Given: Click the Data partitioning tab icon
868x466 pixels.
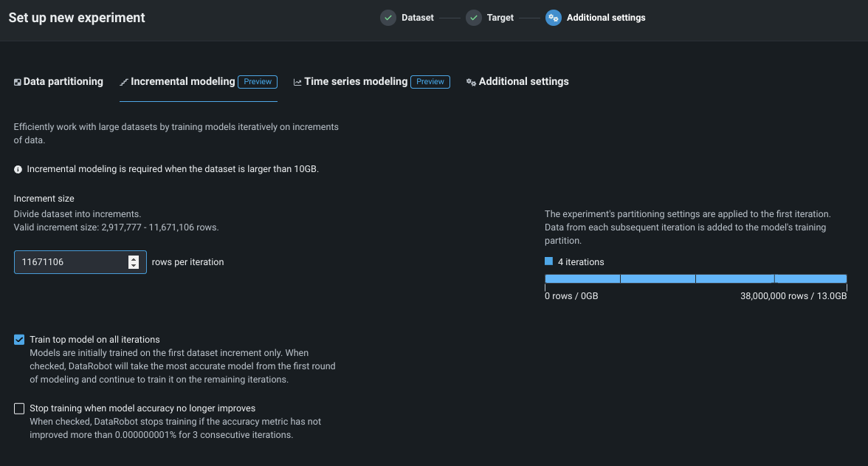Looking at the screenshot, I should 18,82.
